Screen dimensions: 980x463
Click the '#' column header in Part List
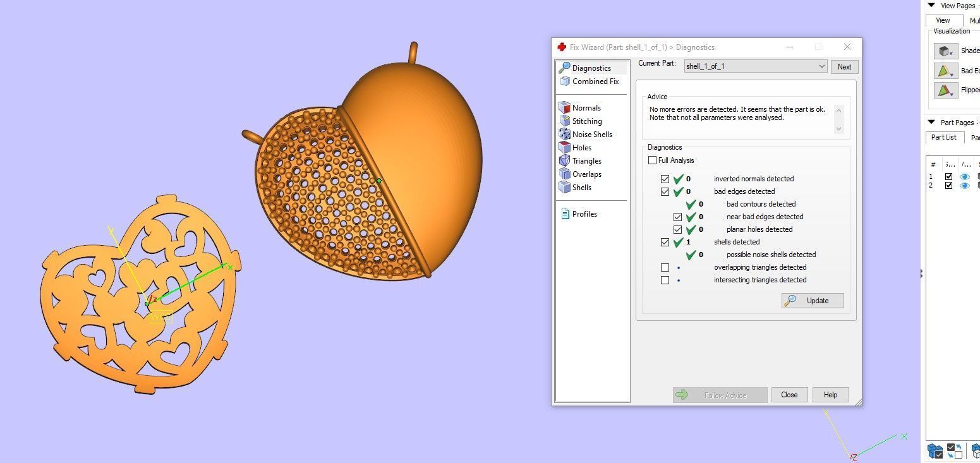coord(933,164)
